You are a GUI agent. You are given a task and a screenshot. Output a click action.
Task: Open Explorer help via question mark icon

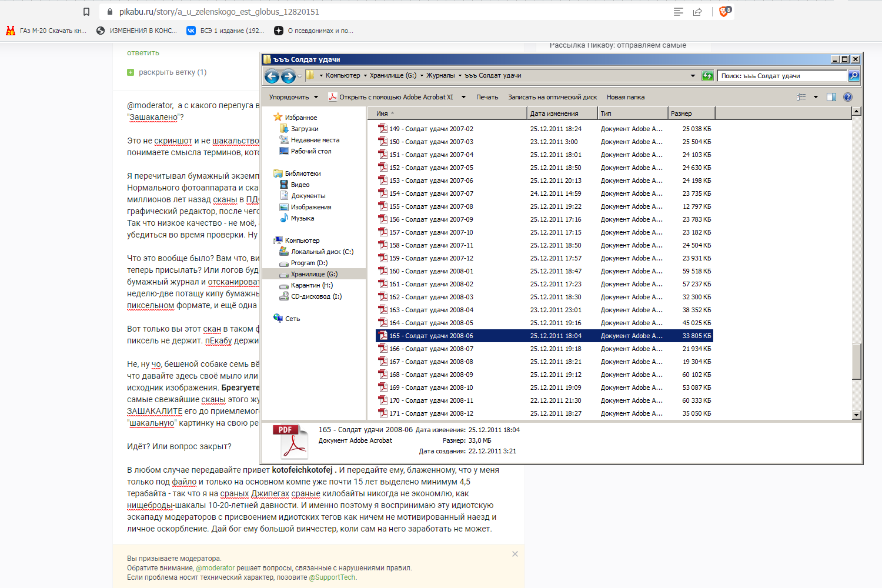tap(847, 97)
